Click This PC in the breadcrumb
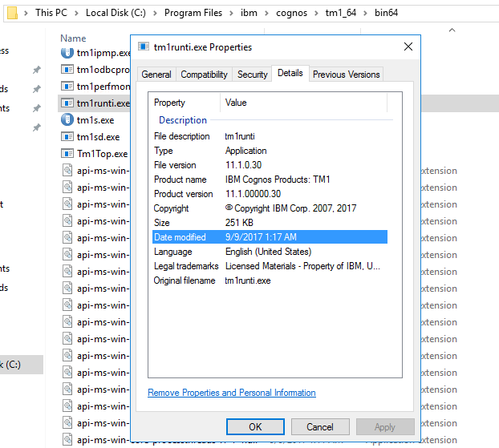Viewport: 499px width, 448px height. (x=51, y=13)
